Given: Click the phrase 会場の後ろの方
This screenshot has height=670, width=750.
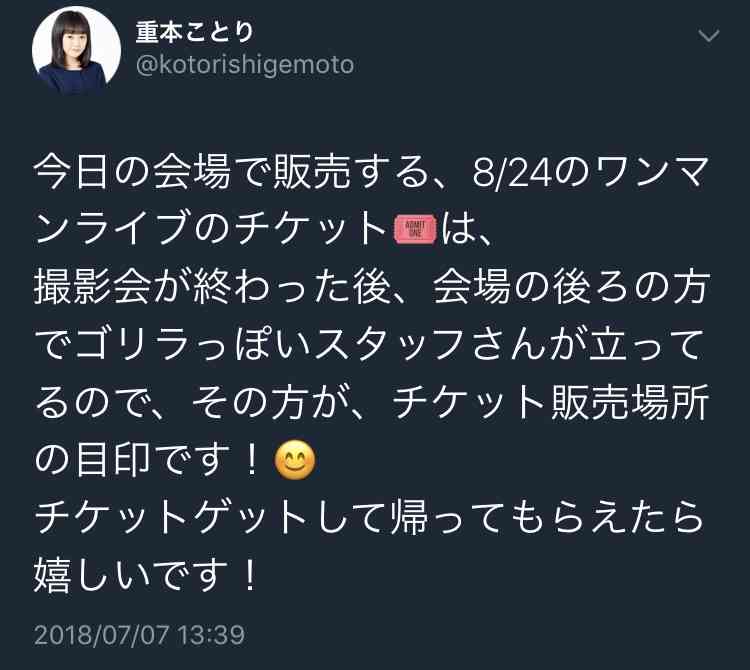Looking at the screenshot, I should pyautogui.click(x=570, y=287).
